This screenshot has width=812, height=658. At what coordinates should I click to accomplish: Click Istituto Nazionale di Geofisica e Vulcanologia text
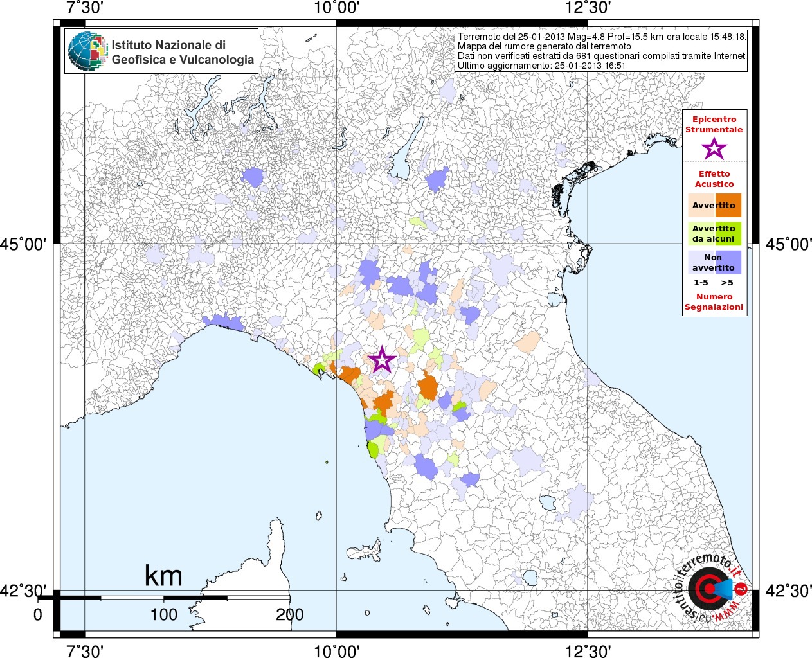point(183,52)
